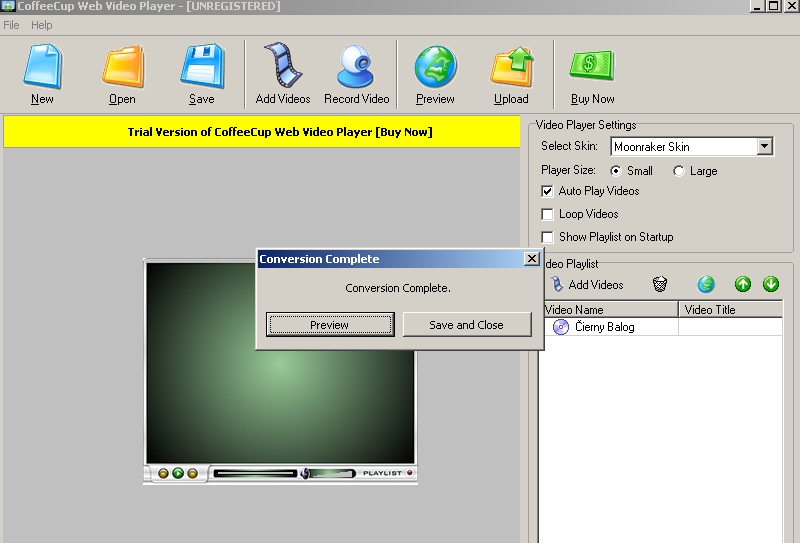Click the player volume slider
Viewport: 800px width, 543px height.
click(x=333, y=474)
